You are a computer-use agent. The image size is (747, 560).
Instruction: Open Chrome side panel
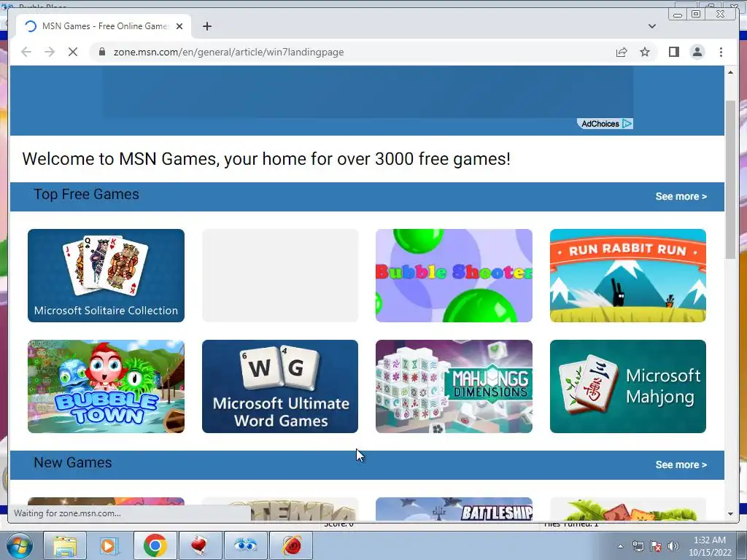click(x=673, y=52)
